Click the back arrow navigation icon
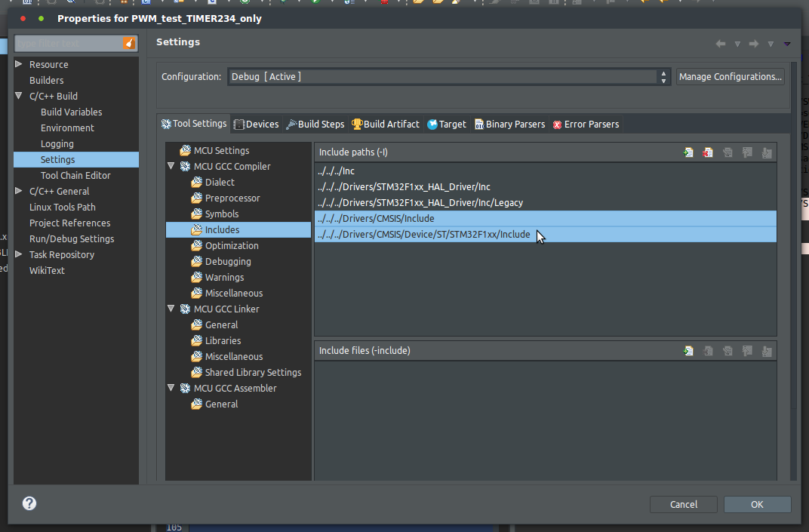This screenshot has height=532, width=809. coord(721,44)
